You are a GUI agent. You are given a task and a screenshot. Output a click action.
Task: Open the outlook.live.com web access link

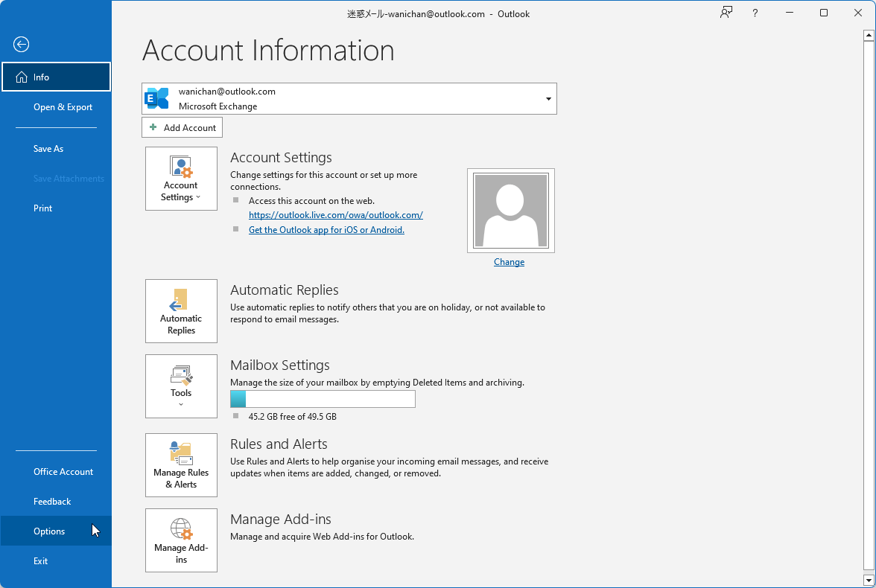(x=335, y=214)
